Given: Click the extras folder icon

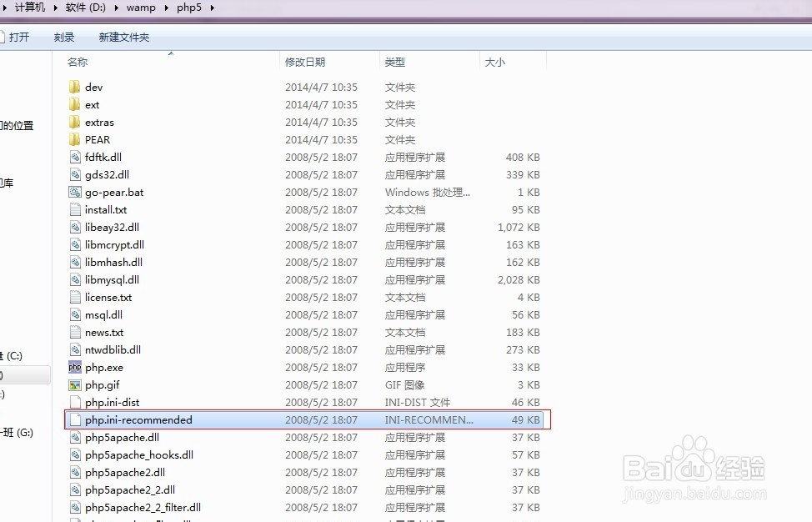Looking at the screenshot, I should pos(74,122).
